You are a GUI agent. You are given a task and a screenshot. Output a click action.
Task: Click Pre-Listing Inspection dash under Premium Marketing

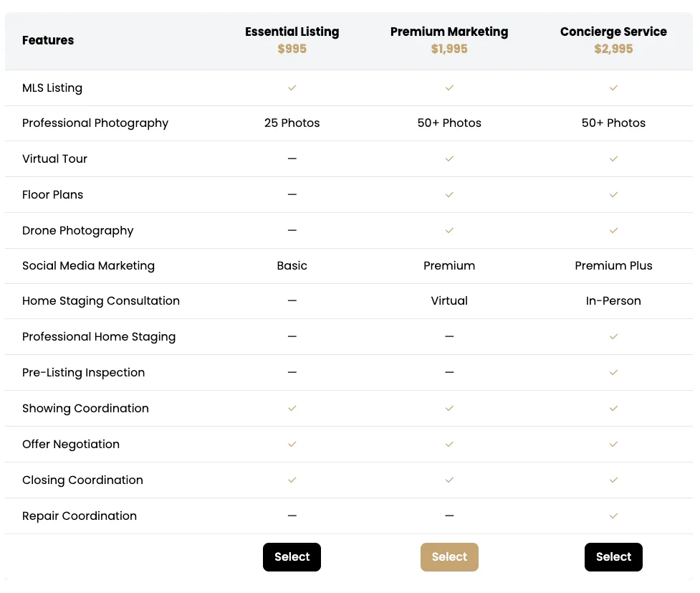(x=449, y=372)
